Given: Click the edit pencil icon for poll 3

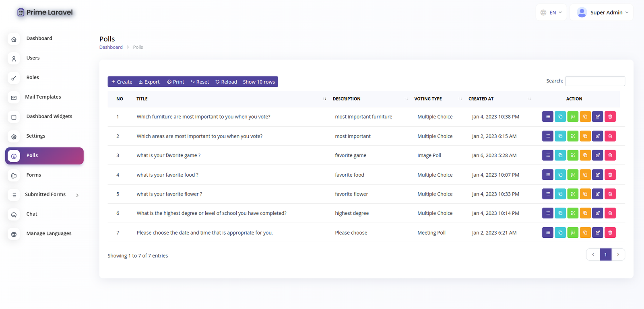Looking at the screenshot, I should tap(598, 155).
